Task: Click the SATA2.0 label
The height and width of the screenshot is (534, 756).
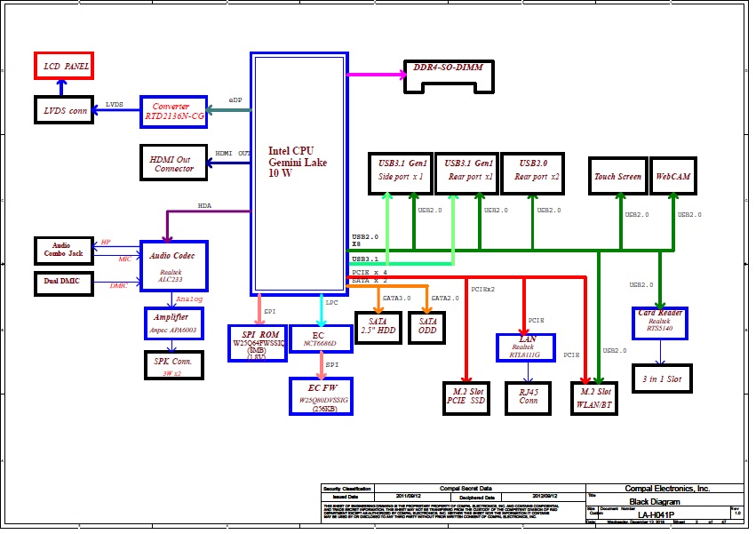Action: (445, 299)
